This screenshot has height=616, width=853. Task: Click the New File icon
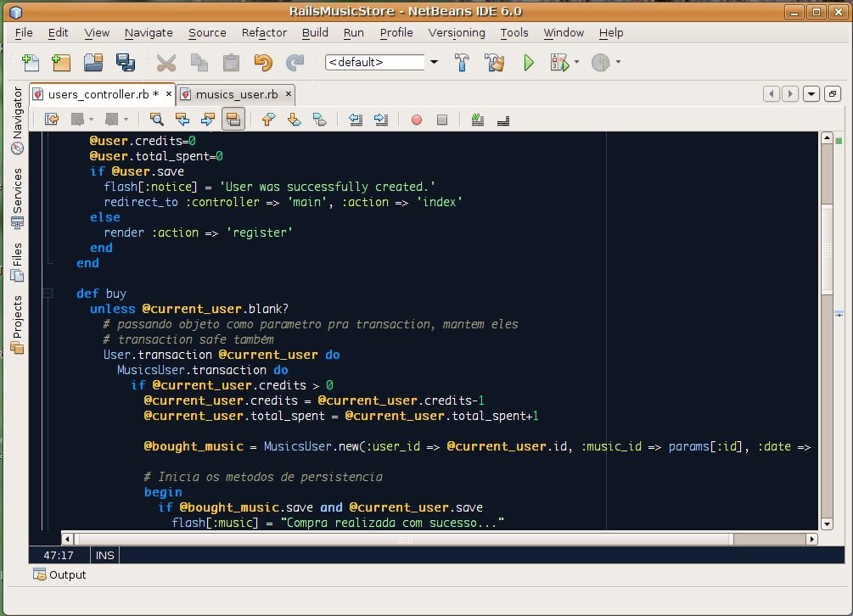coord(31,63)
